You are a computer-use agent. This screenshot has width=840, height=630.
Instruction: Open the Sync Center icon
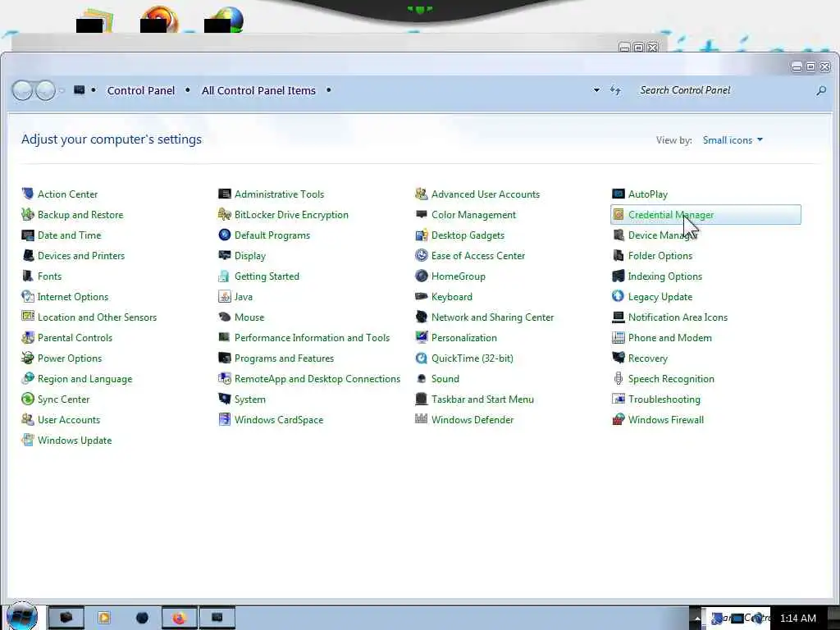point(28,399)
